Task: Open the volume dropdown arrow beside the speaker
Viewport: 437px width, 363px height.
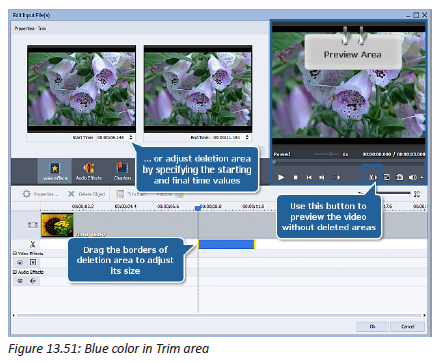Action: pyautogui.click(x=422, y=178)
